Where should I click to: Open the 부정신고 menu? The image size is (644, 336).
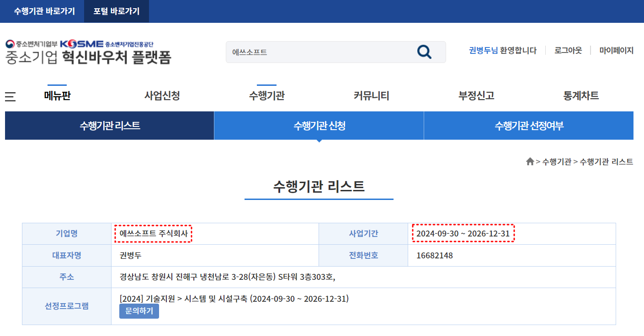(x=476, y=96)
